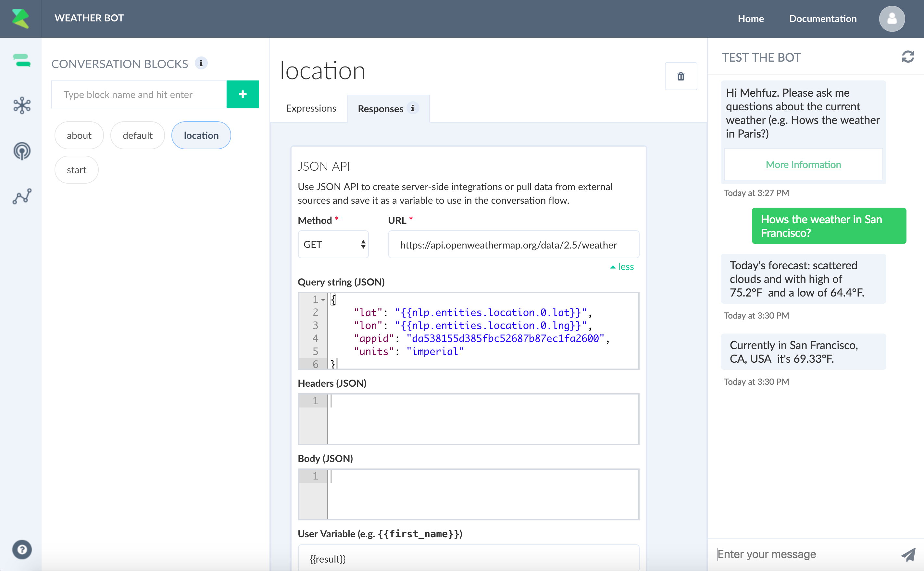Open the help question mark icon

[22, 550]
